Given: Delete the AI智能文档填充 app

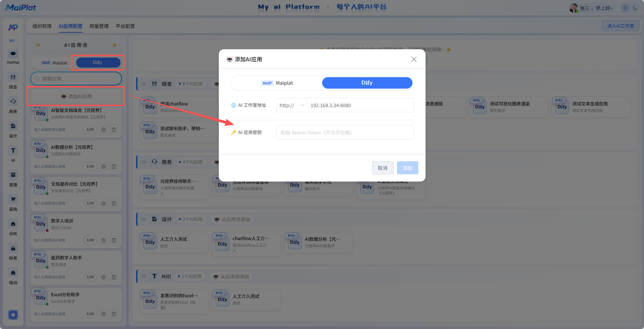Looking at the screenshot, I should coord(114,130).
